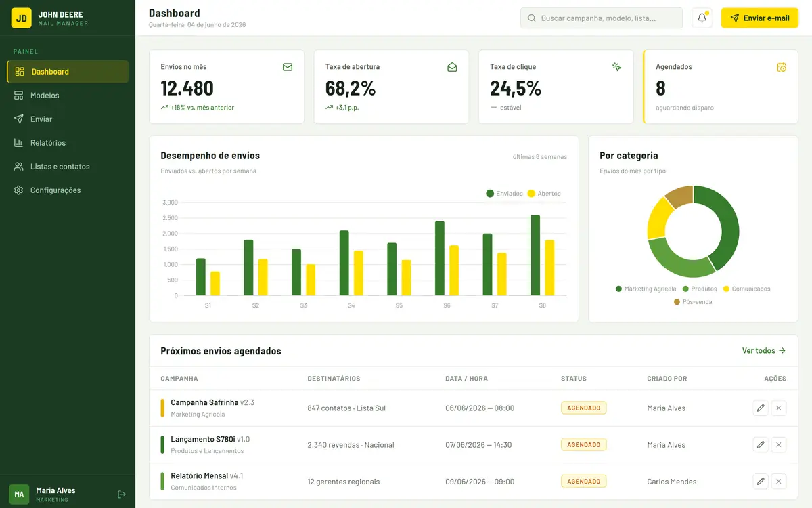Click AGENDADO badge for Lançamento S780i
Screen dimensions: 812x508
[584, 445]
